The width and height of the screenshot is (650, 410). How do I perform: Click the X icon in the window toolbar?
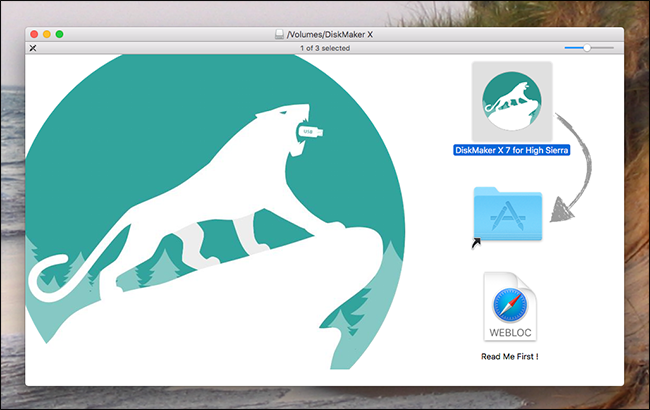pyautogui.click(x=33, y=48)
